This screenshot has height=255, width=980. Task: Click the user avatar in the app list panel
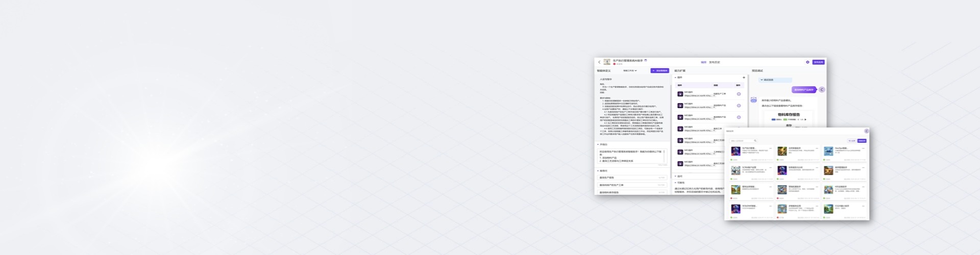click(866, 131)
